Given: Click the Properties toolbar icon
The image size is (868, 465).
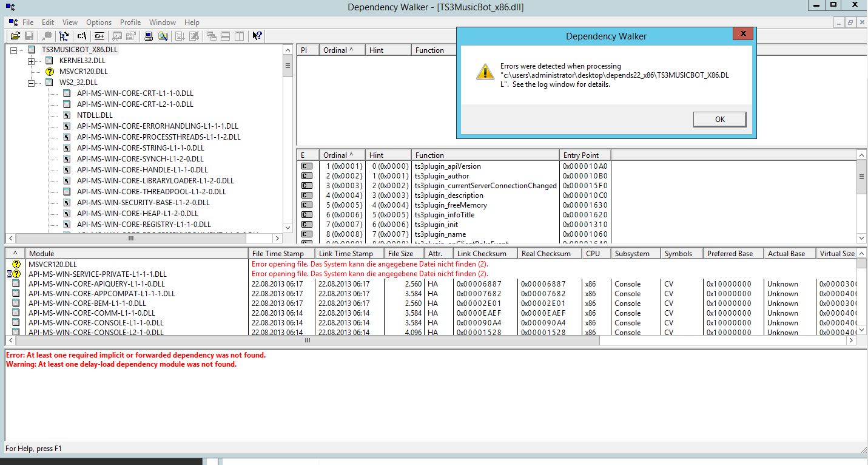Looking at the screenshot, I should pos(131,36).
